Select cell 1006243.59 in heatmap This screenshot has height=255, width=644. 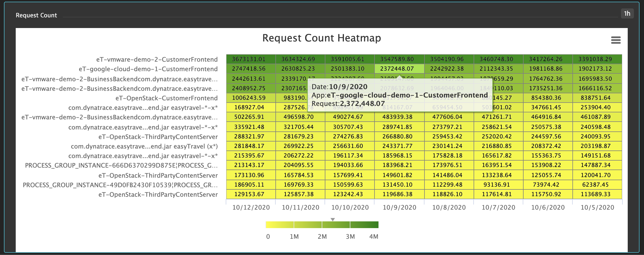(x=251, y=98)
